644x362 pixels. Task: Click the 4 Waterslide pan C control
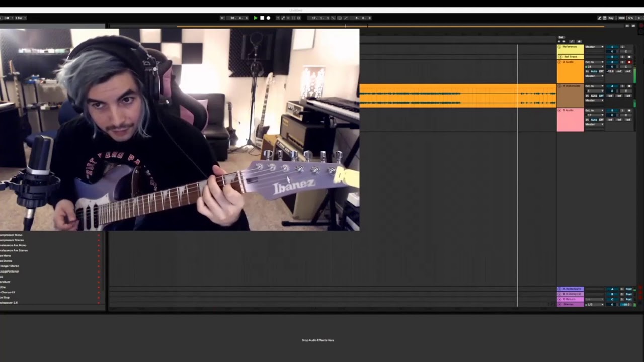pos(626,91)
